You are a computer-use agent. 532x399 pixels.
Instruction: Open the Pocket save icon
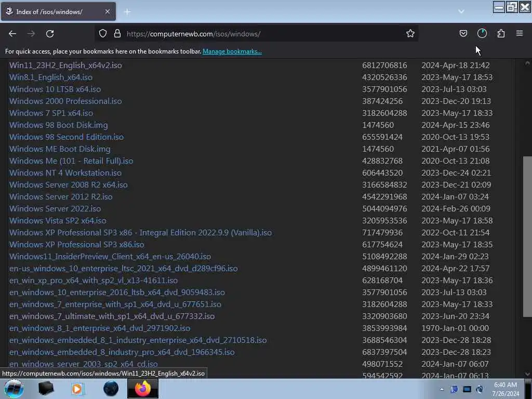click(463, 34)
